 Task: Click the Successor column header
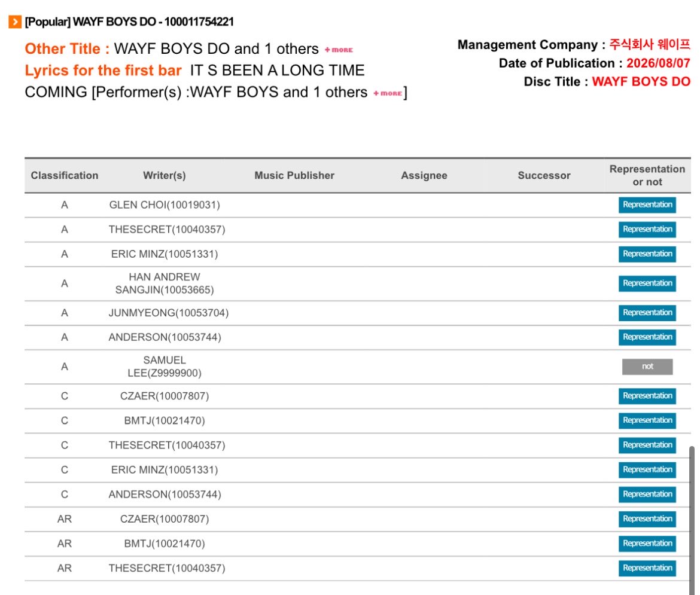544,175
